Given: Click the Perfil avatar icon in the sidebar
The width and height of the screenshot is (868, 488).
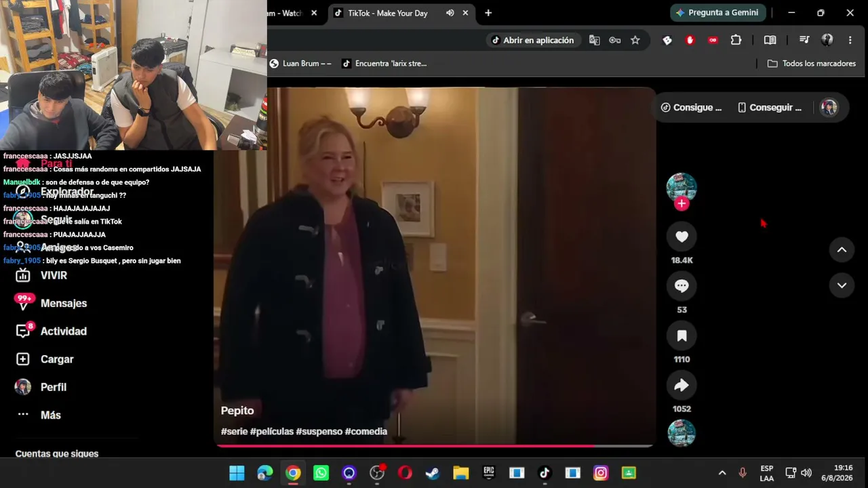Looking at the screenshot, I should tap(23, 387).
